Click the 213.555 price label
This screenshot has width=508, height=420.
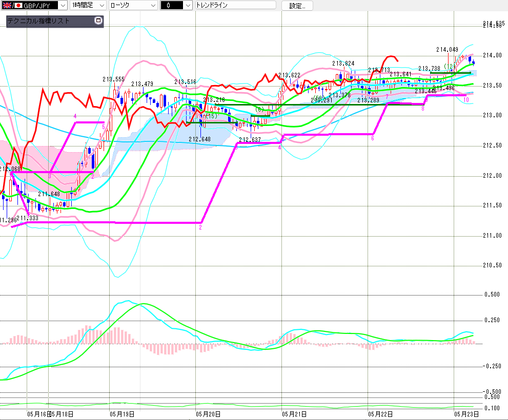click(113, 79)
